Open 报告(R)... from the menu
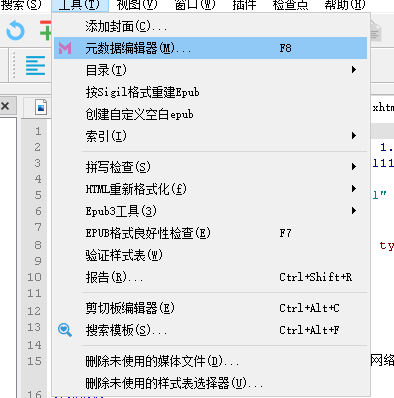 click(210, 277)
